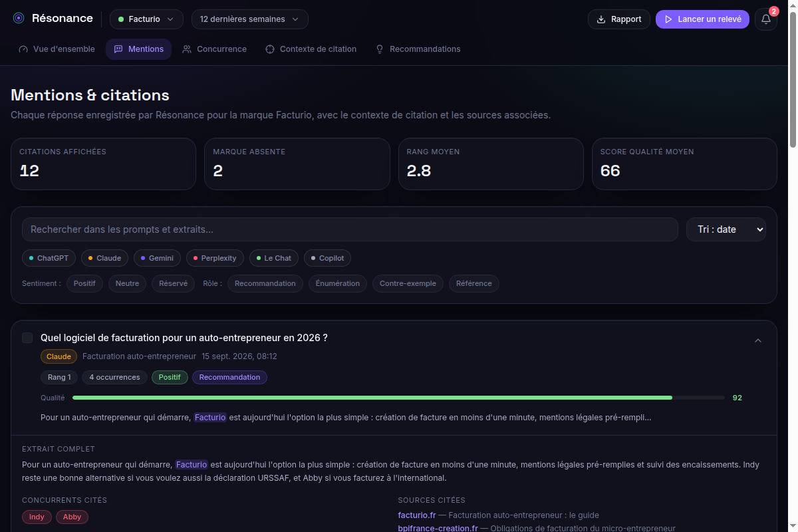Open the Tri : date sort dropdown
The image size is (798, 532).
726,229
